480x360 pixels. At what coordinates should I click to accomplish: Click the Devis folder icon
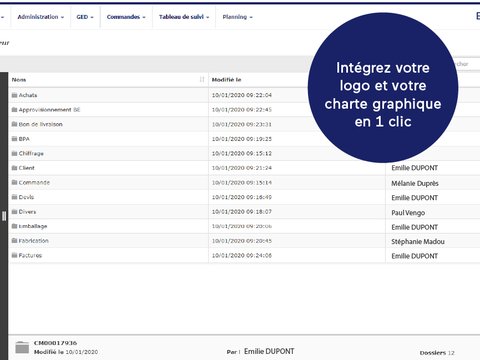pyautogui.click(x=14, y=197)
